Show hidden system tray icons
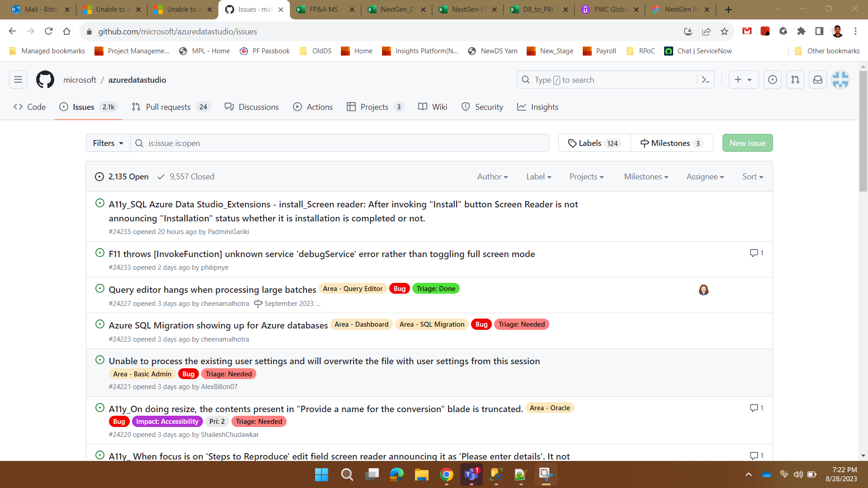The image size is (868, 488). point(749,474)
